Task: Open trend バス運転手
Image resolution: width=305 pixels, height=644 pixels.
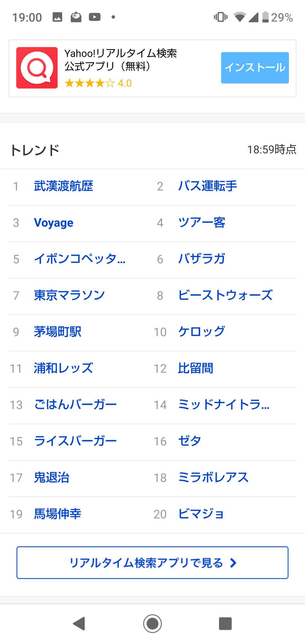Action: click(207, 186)
